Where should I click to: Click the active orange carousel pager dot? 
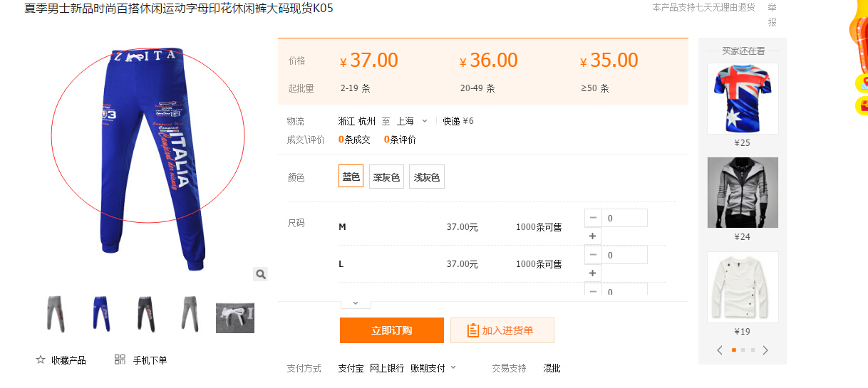point(734,350)
